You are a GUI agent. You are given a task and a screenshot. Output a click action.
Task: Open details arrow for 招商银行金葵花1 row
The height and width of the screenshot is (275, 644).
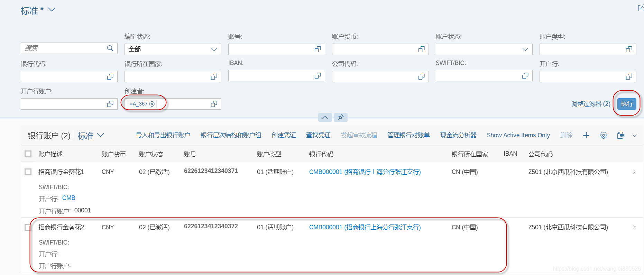(634, 172)
